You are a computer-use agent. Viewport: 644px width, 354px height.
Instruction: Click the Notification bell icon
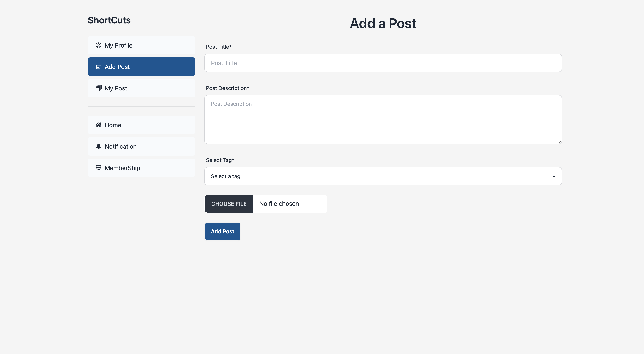(x=99, y=146)
